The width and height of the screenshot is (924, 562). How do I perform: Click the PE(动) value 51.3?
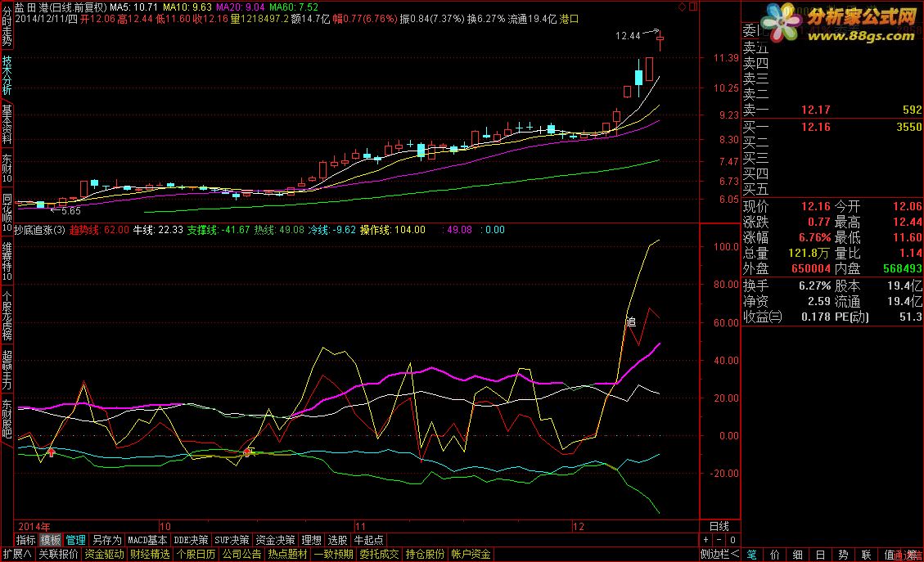pyautogui.click(x=910, y=317)
